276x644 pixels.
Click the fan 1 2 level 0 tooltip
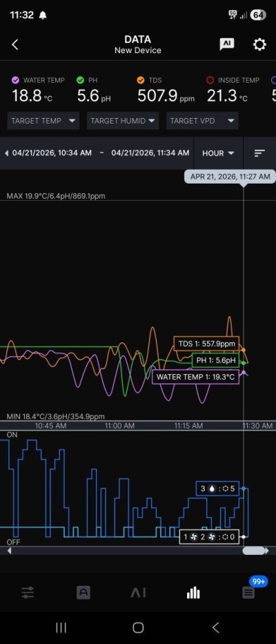pos(209,537)
